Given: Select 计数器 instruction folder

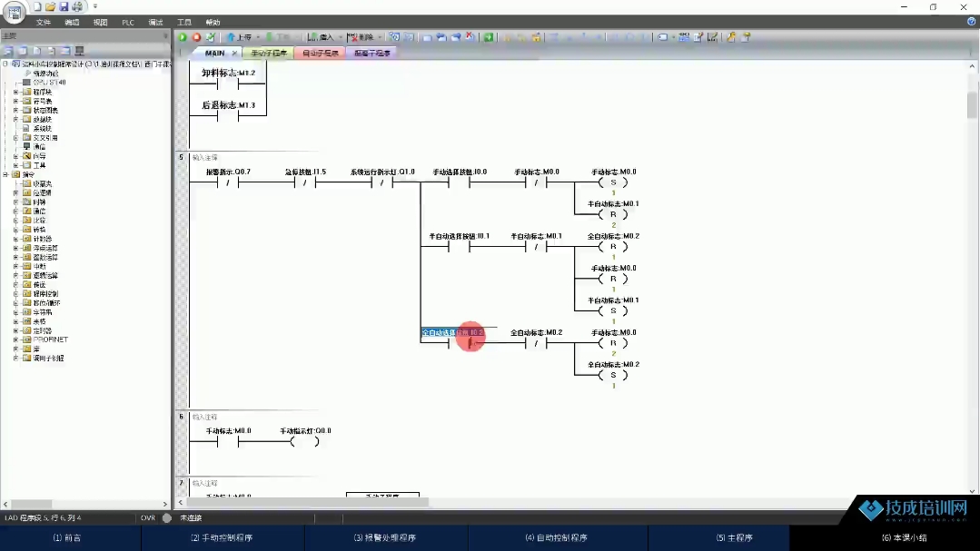Looking at the screenshot, I should coord(42,239).
